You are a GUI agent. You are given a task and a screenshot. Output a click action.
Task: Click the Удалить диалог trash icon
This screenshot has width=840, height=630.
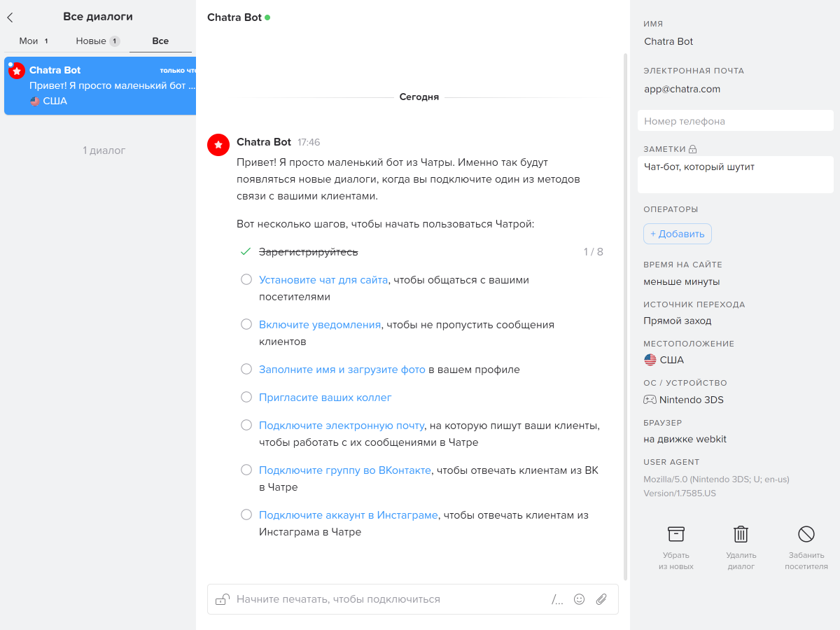pos(741,534)
